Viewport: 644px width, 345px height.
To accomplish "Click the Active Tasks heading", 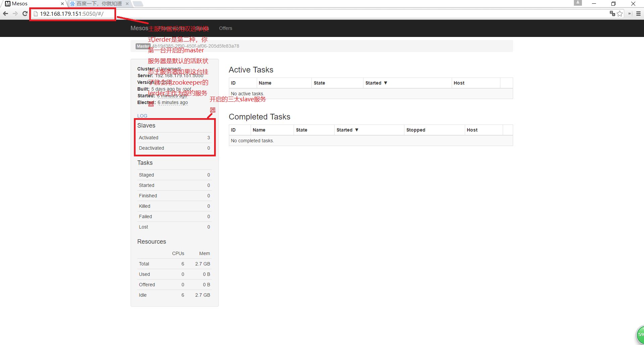I will [x=251, y=70].
